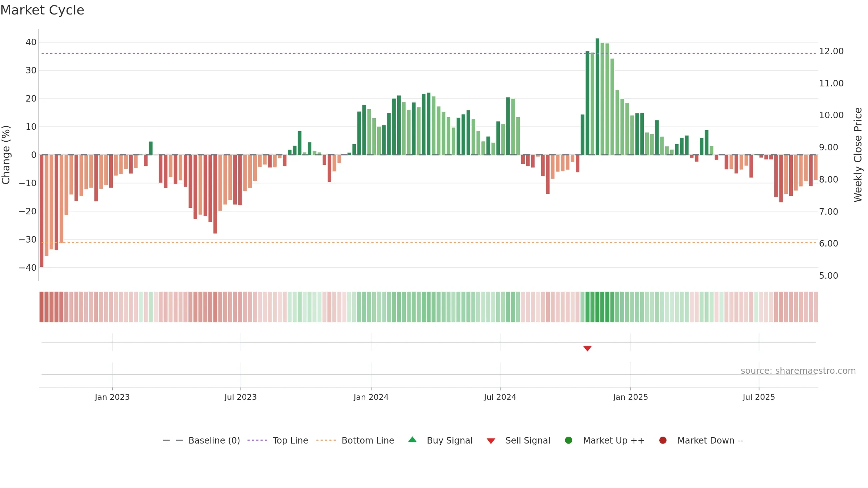Click the Change (%) axis title
The image size is (868, 488).
point(6,155)
